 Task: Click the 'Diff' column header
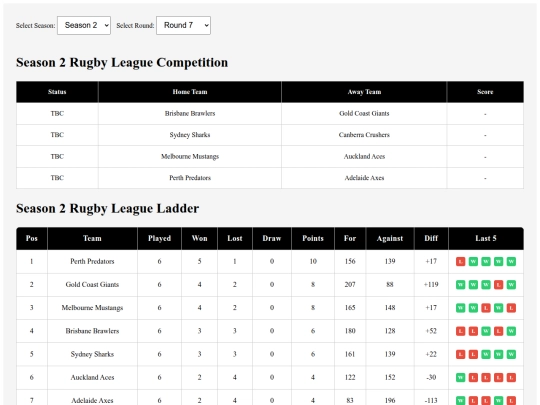click(431, 238)
